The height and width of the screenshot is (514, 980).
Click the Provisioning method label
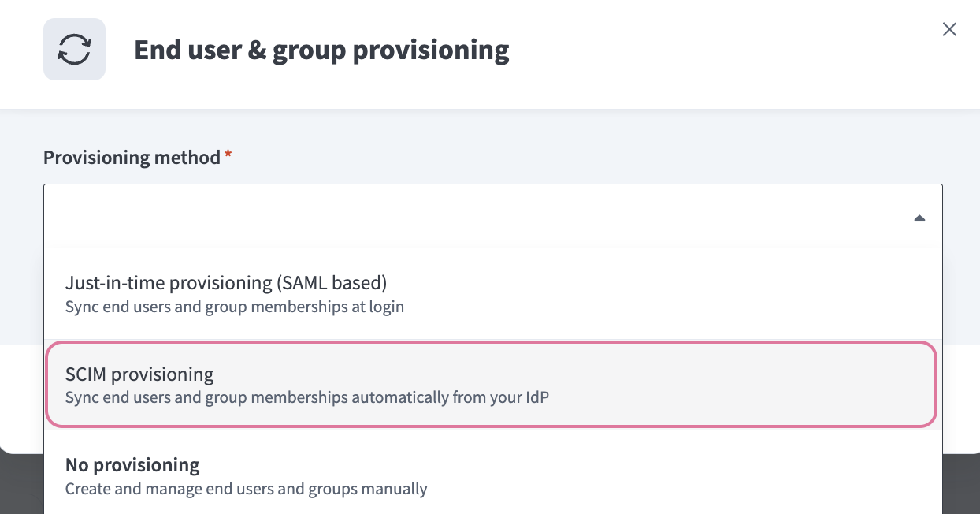131,157
